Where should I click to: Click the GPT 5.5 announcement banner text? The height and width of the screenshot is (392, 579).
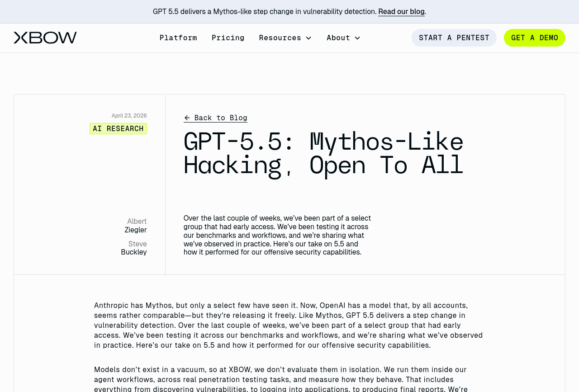point(265,12)
